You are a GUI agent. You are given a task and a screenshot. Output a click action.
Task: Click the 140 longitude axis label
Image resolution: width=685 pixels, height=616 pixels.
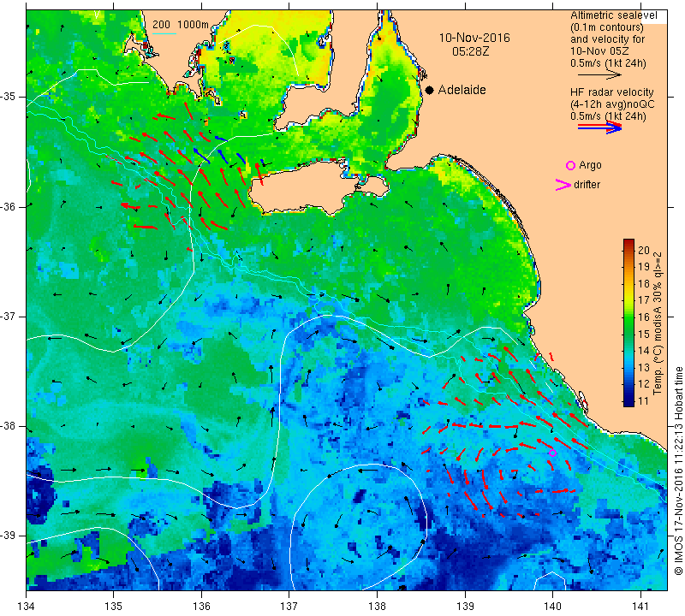(552, 607)
